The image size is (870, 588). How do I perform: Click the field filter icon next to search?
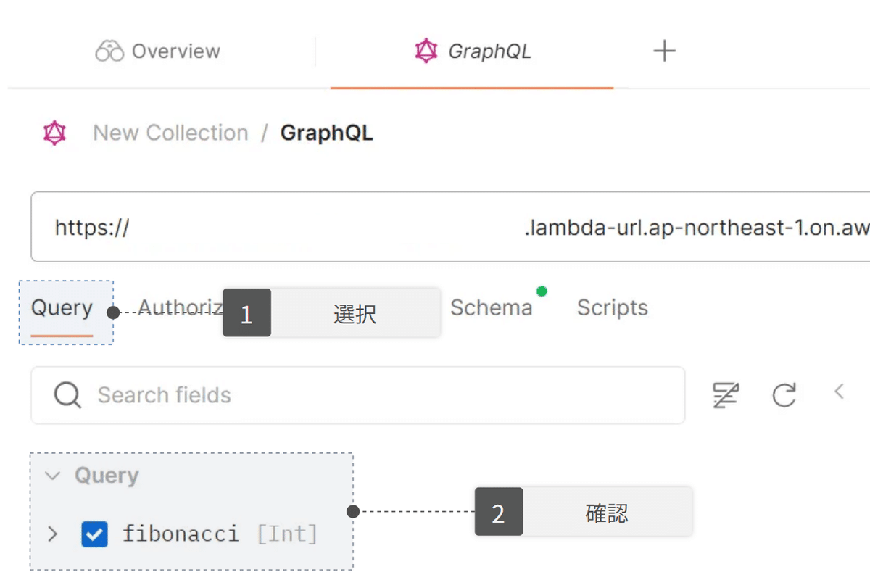click(726, 395)
